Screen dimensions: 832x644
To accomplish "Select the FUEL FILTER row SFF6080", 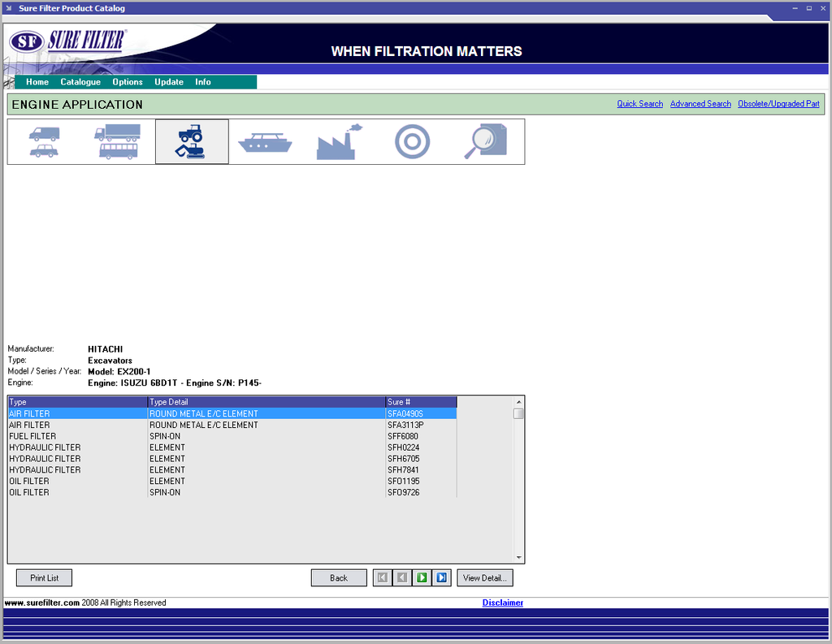I will pyautogui.click(x=232, y=436).
